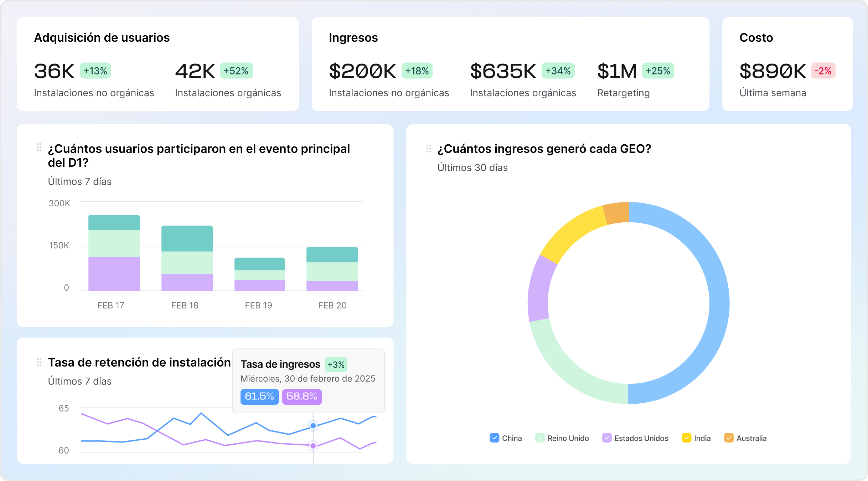Click purple data point on retention line
Image resolution: width=868 pixels, height=481 pixels.
(x=313, y=446)
